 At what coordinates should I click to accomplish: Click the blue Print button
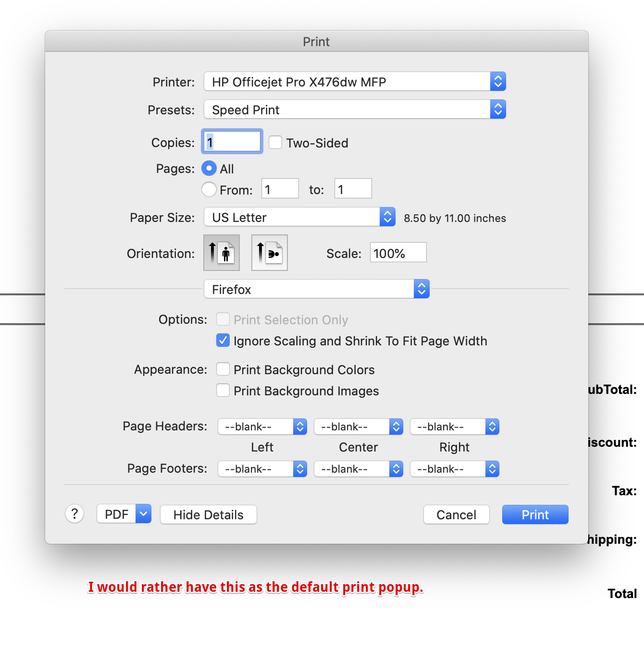(x=535, y=514)
